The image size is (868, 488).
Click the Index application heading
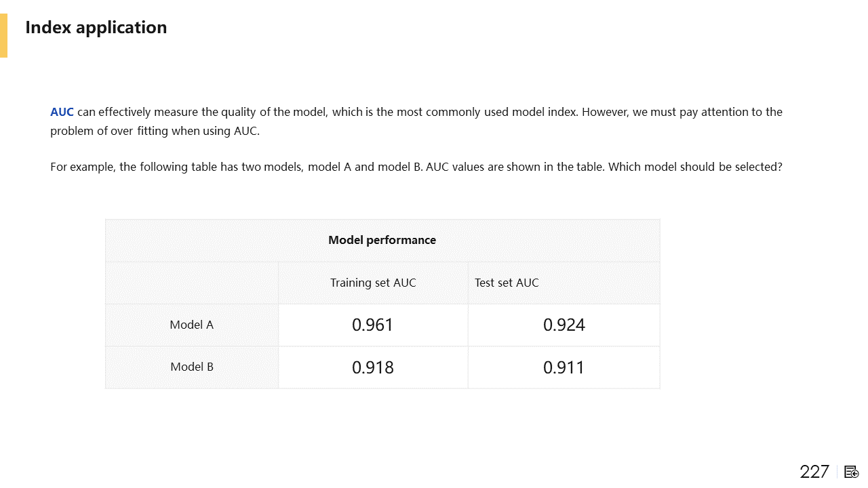coord(96,27)
